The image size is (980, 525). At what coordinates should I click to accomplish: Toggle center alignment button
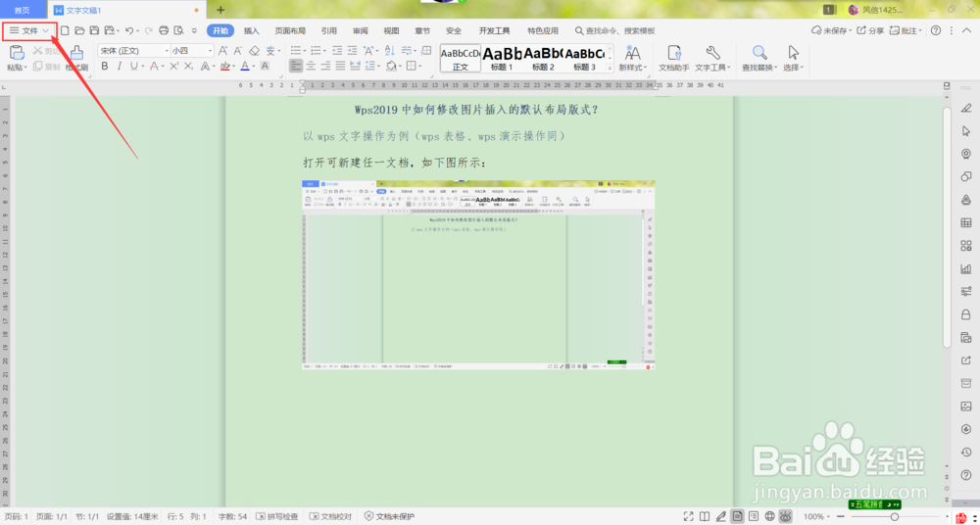click(x=311, y=66)
